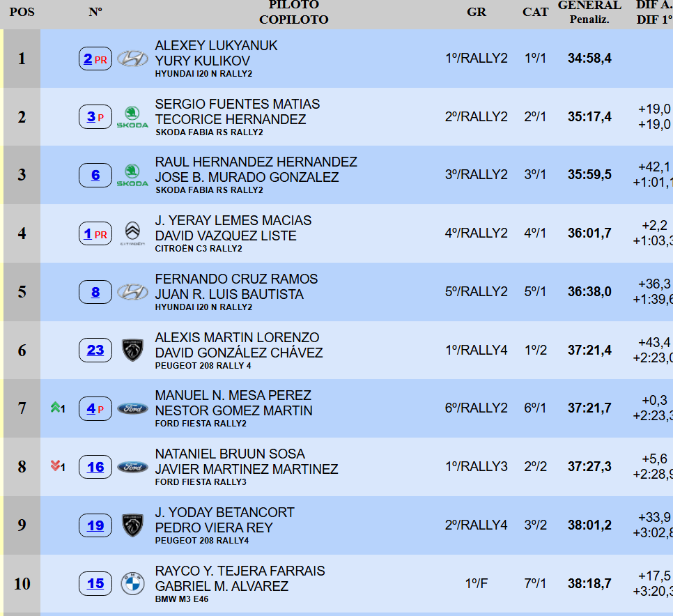
Task: Open car number 23 entry link
Action: [95, 350]
